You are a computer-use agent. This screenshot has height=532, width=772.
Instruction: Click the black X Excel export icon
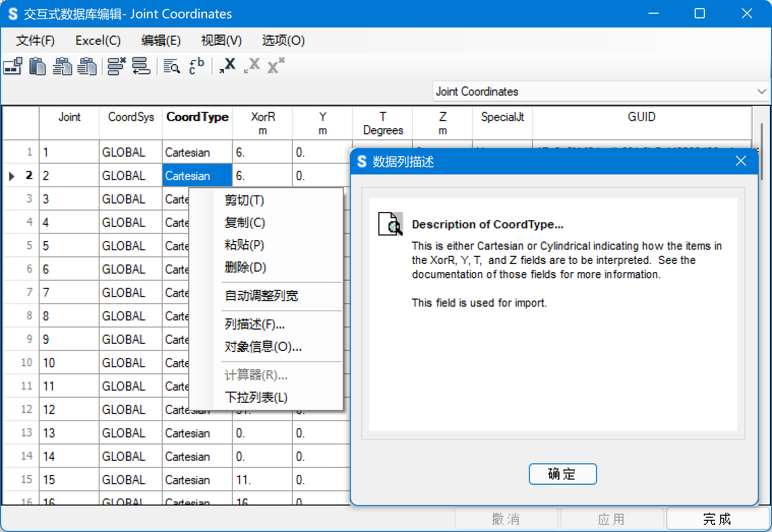coord(227,66)
